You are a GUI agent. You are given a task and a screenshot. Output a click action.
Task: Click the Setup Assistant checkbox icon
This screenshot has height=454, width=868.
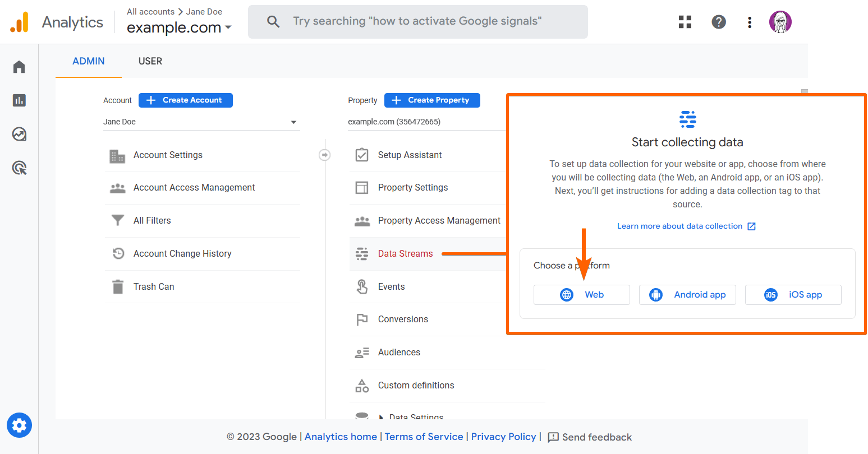(x=362, y=155)
